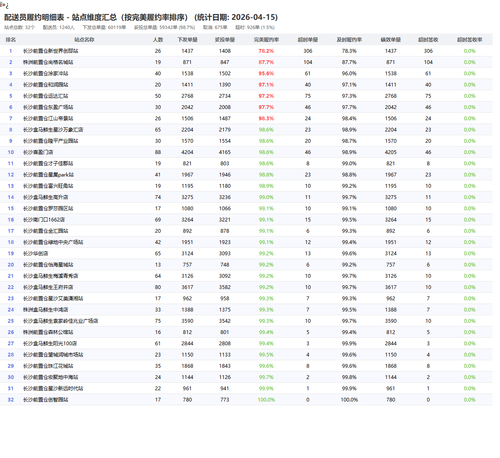Click the delivered count 1408 in row 1
Screen dimensions: 500x458
225,51
